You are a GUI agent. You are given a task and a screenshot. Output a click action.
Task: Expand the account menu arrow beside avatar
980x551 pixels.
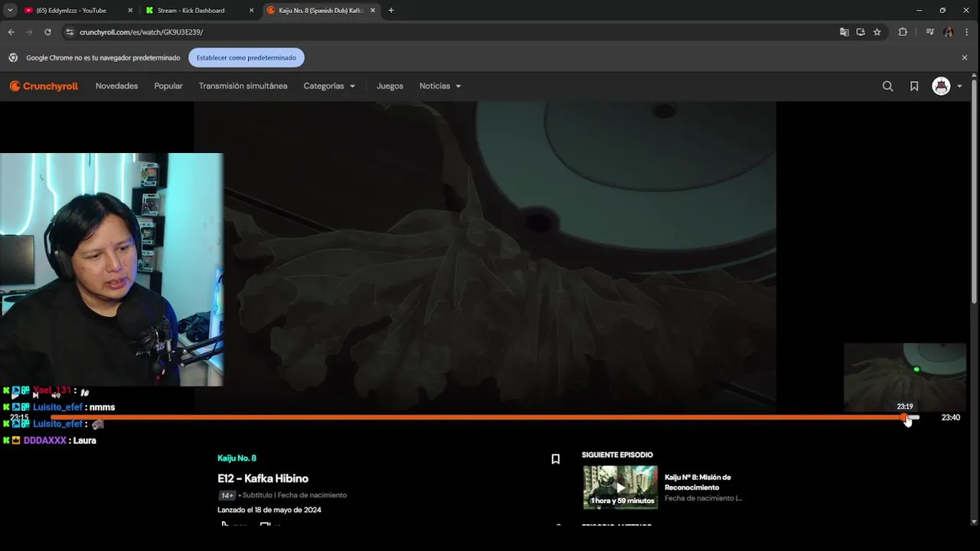[x=959, y=86]
